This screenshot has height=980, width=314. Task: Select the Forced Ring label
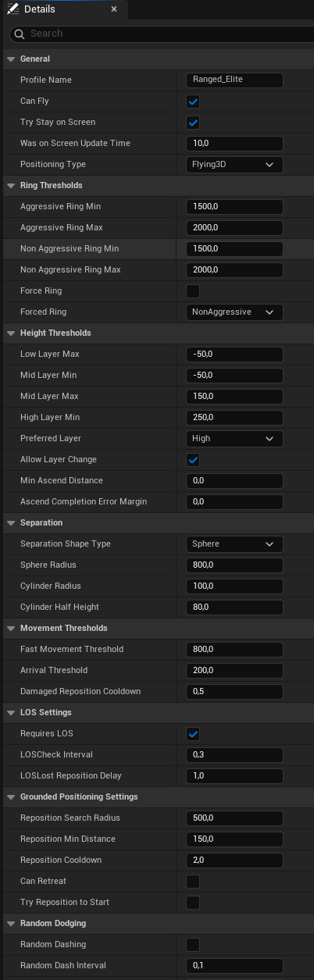point(43,312)
